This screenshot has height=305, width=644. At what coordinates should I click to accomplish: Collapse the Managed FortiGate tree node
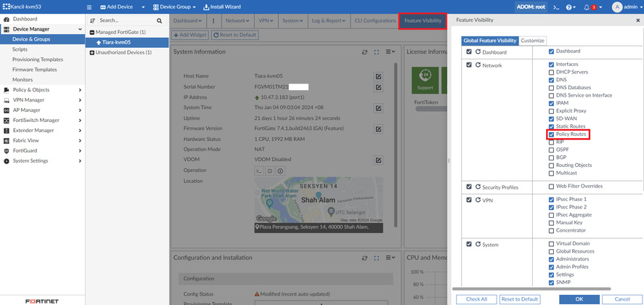[x=92, y=32]
